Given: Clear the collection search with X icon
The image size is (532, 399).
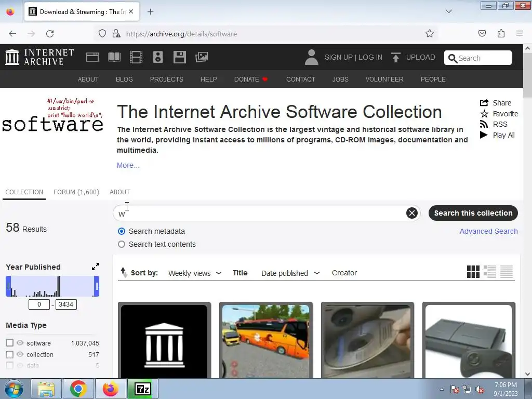Looking at the screenshot, I should [x=412, y=213].
